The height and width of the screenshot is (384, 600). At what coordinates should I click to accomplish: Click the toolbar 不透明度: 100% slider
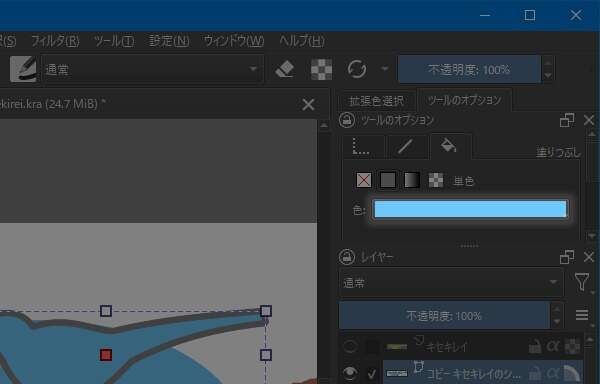(469, 69)
